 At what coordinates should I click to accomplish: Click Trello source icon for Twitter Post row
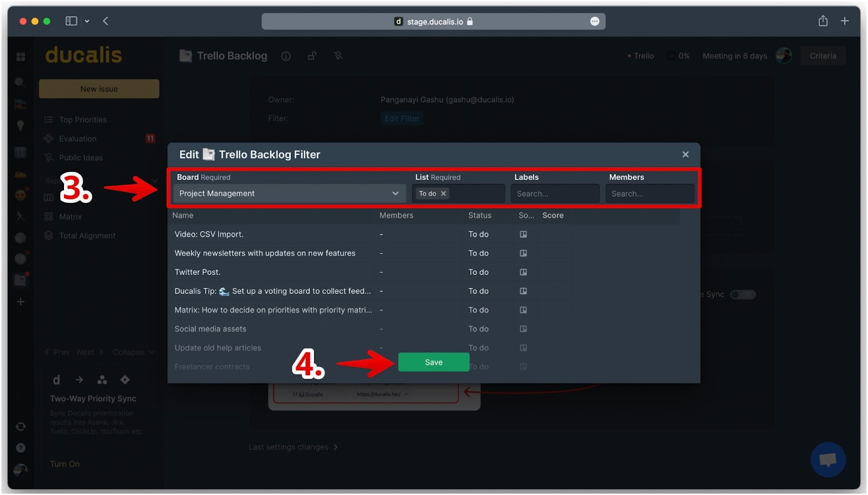pos(523,272)
